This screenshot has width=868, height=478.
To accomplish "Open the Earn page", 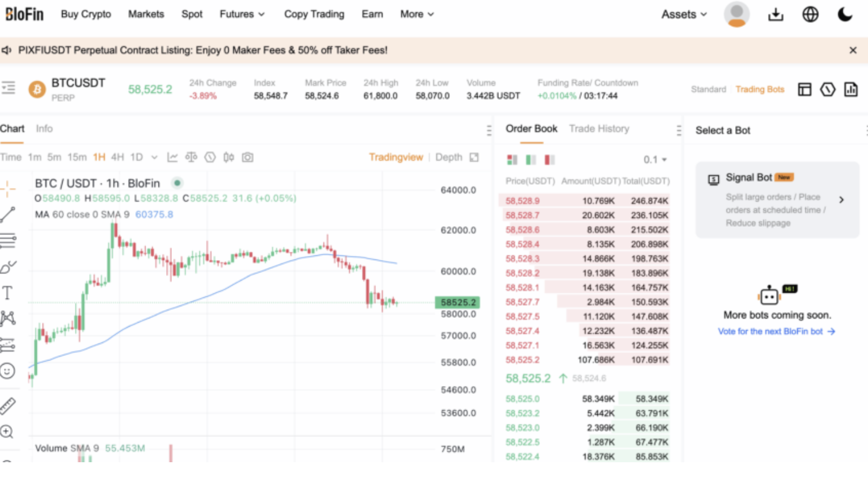I will click(372, 14).
